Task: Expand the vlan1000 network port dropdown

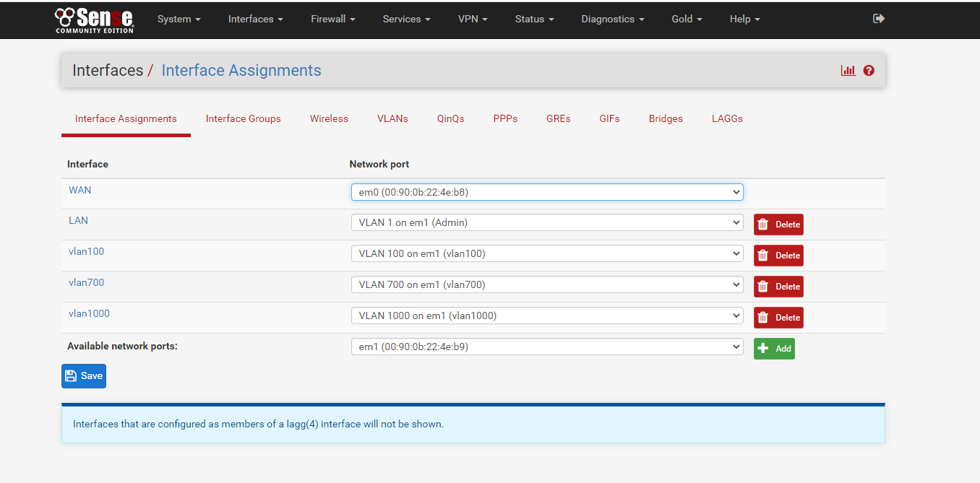Action: 547,316
